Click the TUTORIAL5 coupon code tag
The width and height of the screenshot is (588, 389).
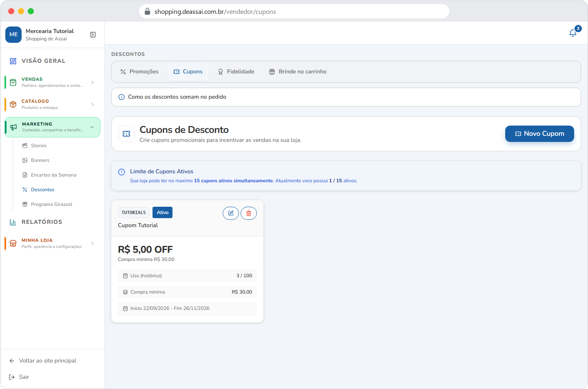click(x=134, y=212)
